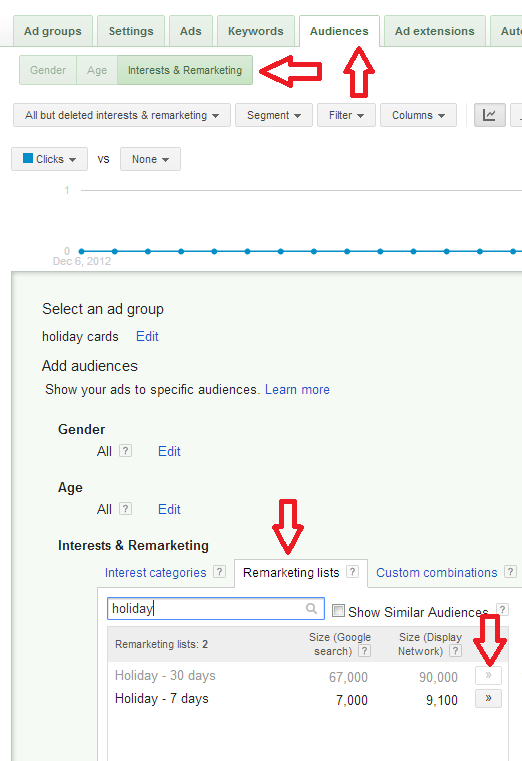
Task: Expand the Segment dropdown
Action: [x=274, y=115]
